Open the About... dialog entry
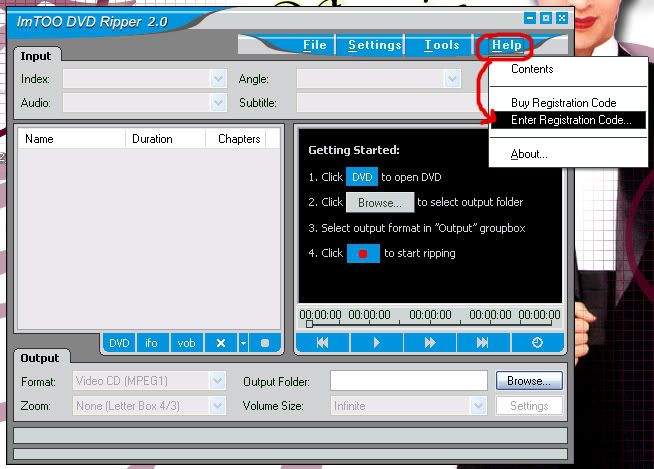 (529, 154)
